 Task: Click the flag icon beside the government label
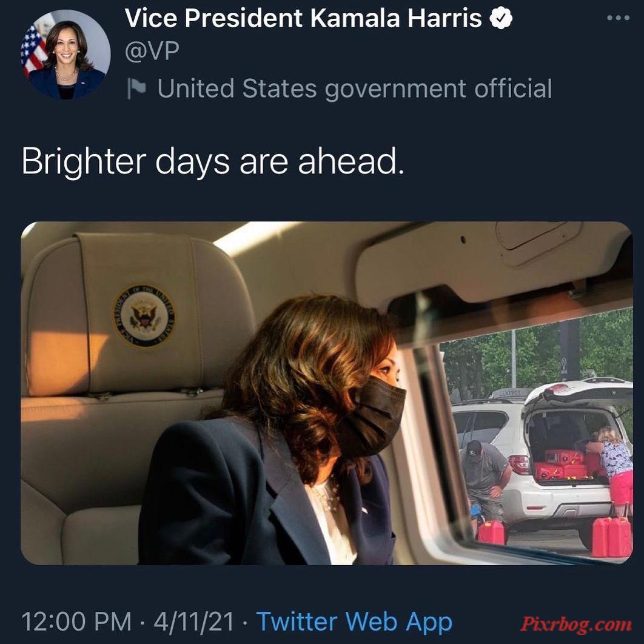click(136, 89)
